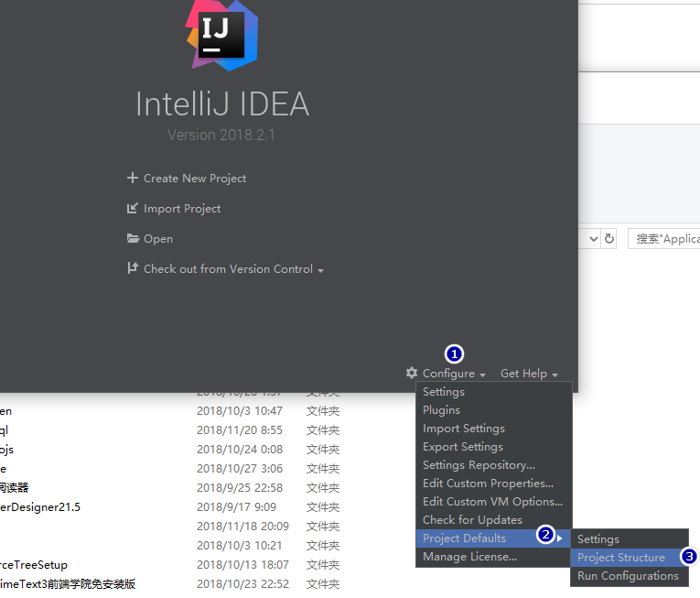The width and height of the screenshot is (700, 598).
Task: Open Settings Repository... entry
Action: click(x=494, y=465)
